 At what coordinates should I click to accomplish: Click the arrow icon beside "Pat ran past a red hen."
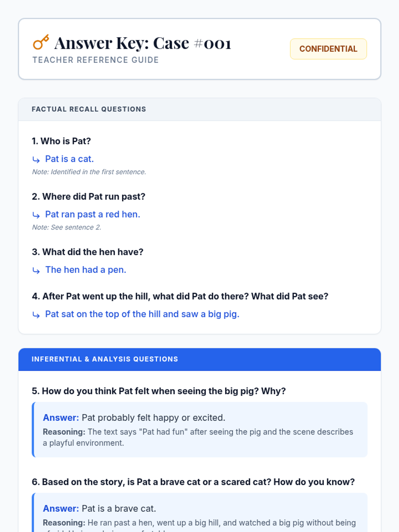[x=36, y=215]
